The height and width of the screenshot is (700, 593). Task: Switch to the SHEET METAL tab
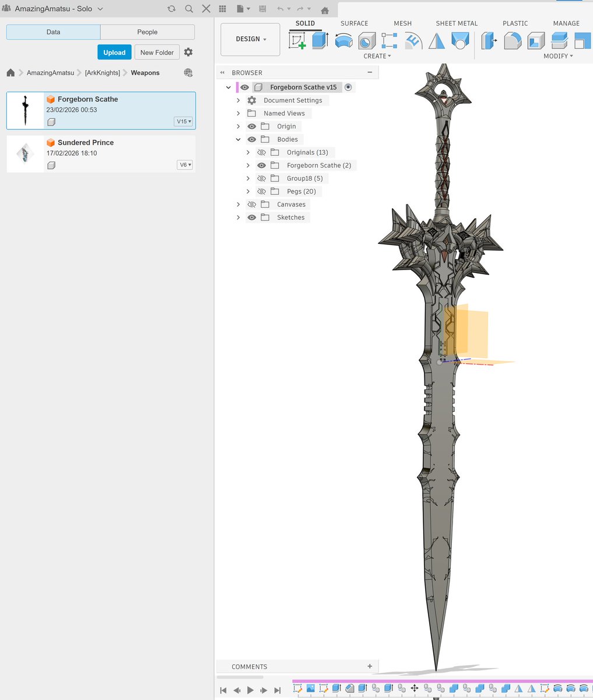[457, 23]
